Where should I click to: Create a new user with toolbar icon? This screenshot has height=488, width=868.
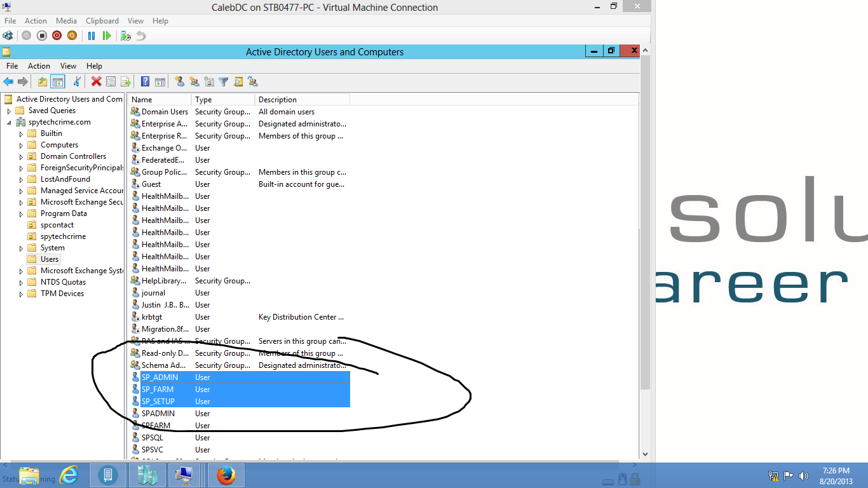[x=180, y=81]
